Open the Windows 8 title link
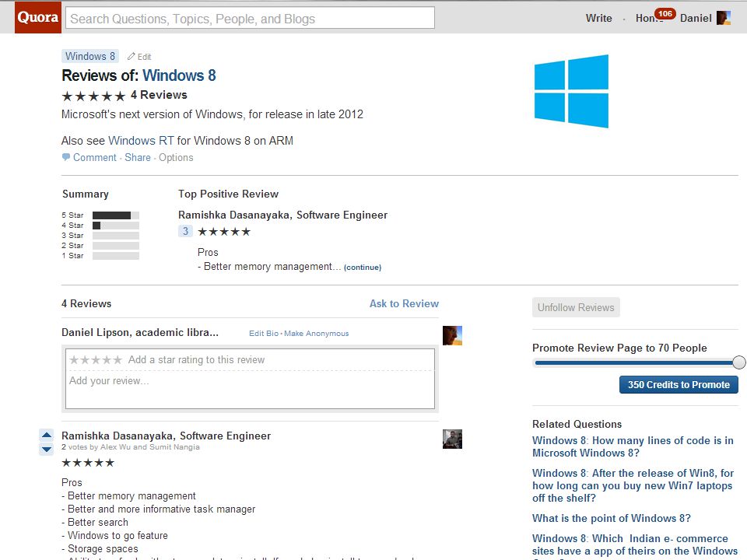747x560 pixels. coord(179,75)
